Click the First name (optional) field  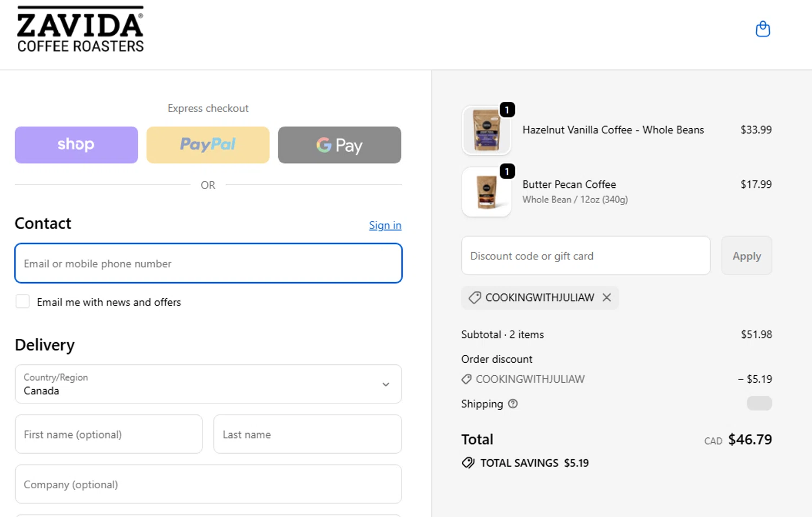point(109,434)
